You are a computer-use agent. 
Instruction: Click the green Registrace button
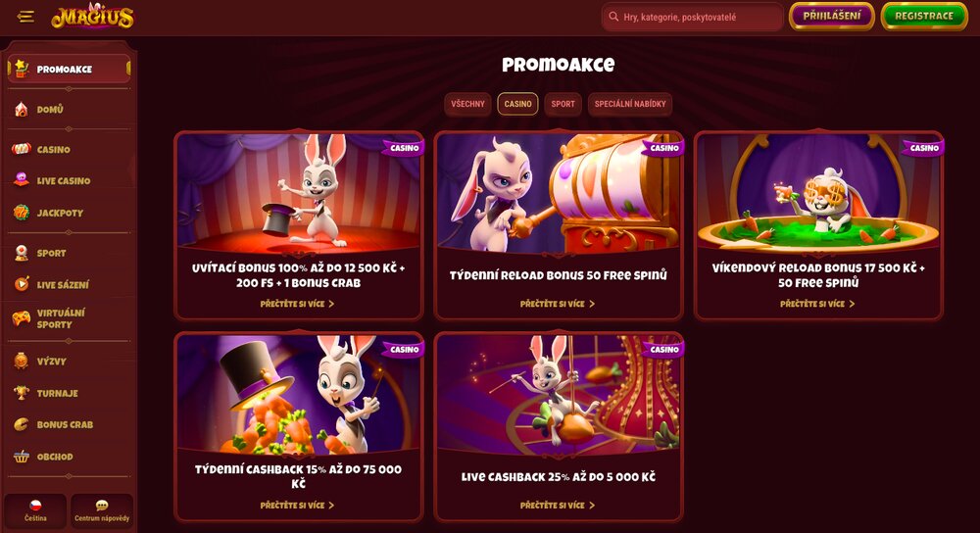(x=924, y=17)
